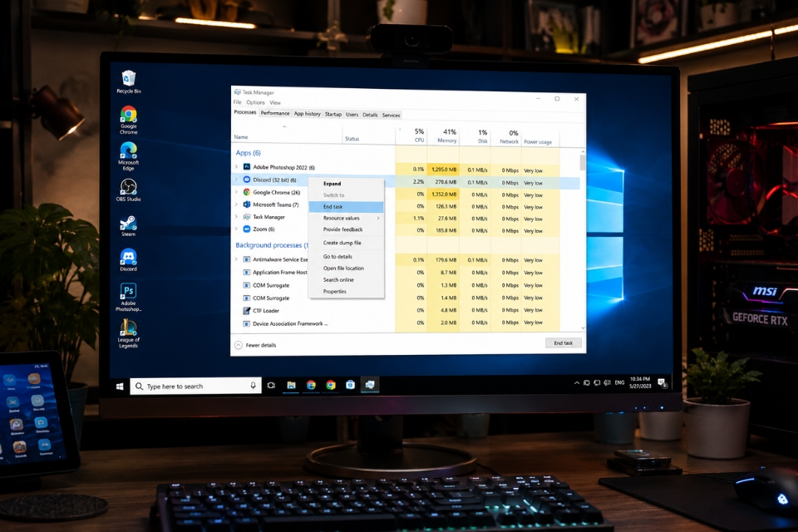The height and width of the screenshot is (532, 798).
Task: Click the Application Frame Host process icon
Action: 247,273
